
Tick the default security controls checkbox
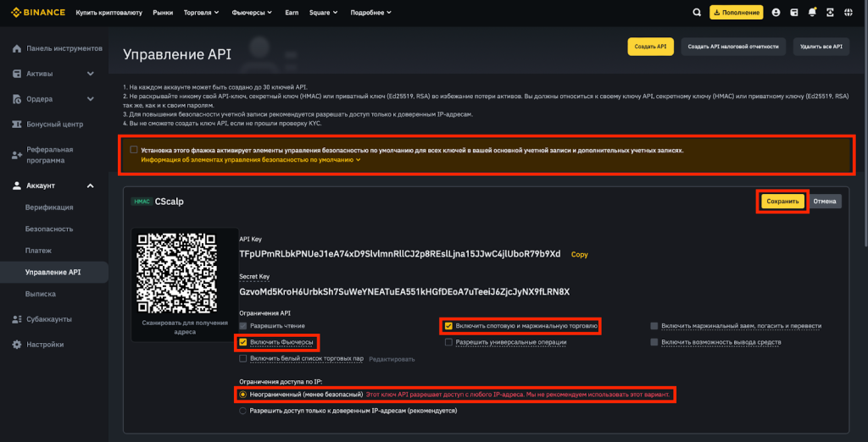point(133,149)
